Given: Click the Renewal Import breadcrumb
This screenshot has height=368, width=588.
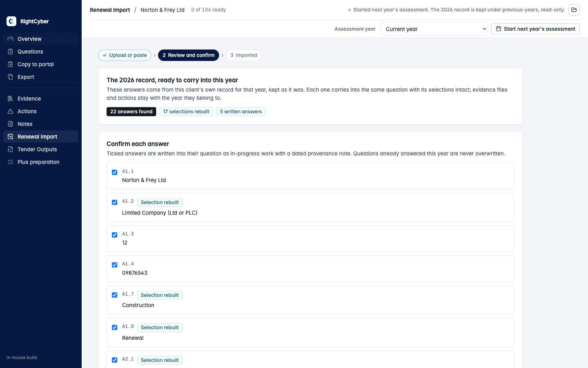Looking at the screenshot, I should point(110,10).
